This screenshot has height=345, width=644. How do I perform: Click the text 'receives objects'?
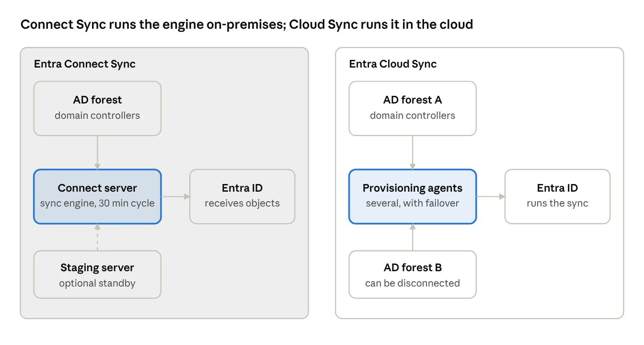point(242,203)
